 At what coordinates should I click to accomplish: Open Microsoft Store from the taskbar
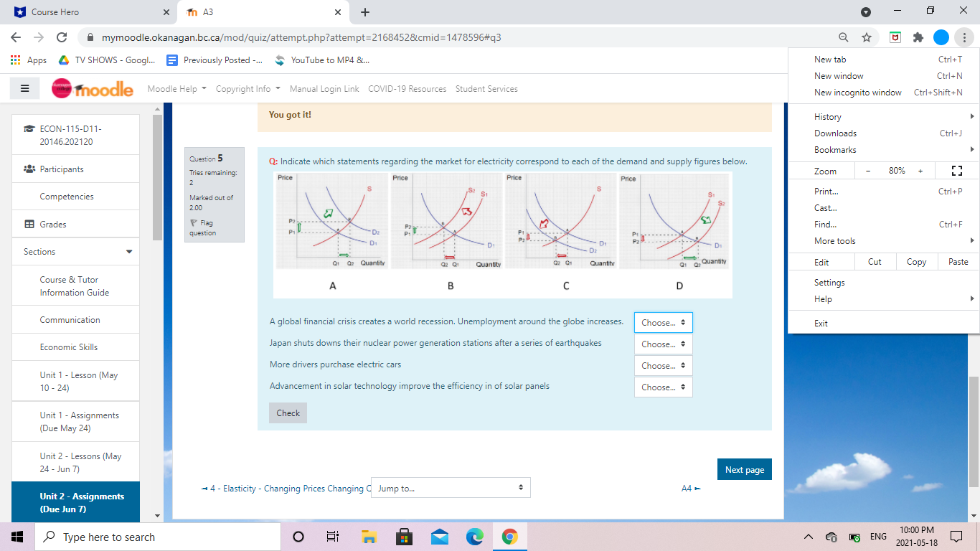pos(404,537)
